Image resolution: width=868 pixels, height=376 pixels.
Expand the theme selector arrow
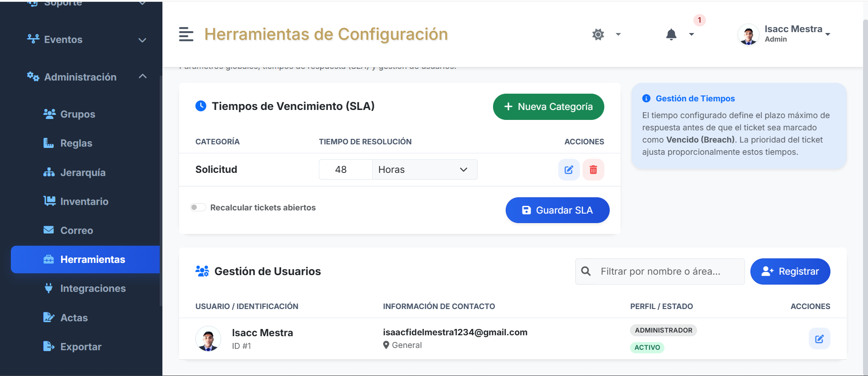618,34
